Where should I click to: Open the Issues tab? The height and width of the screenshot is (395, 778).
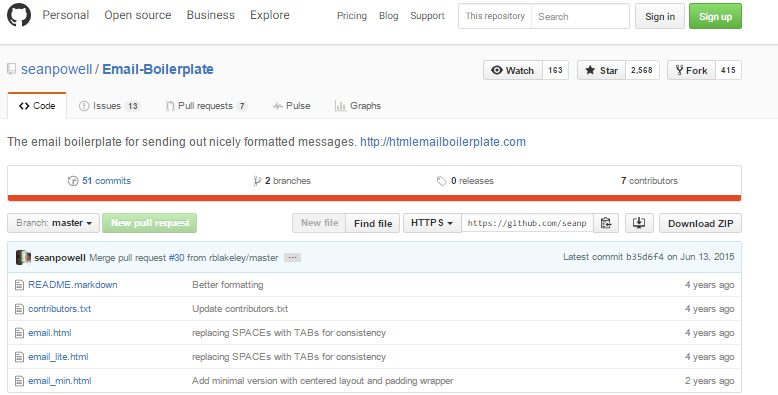110,106
